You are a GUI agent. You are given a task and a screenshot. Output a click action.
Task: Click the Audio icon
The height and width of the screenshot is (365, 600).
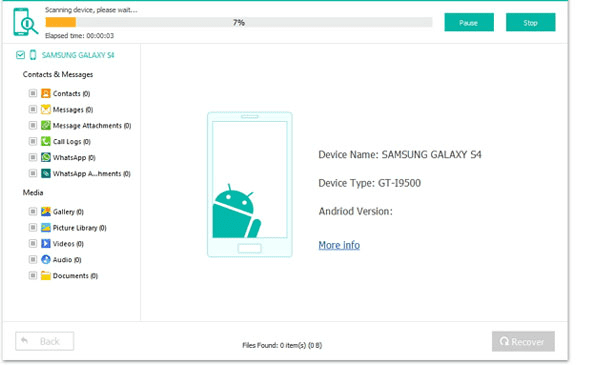(x=46, y=260)
